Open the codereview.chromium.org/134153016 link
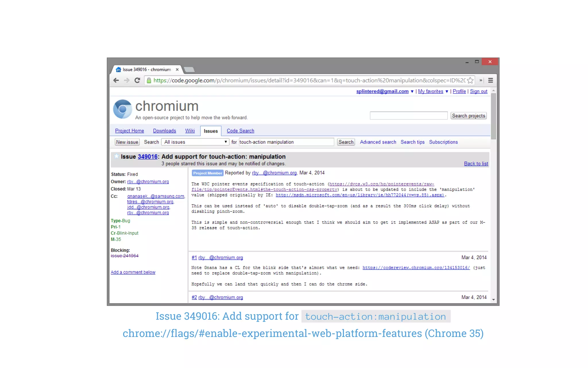Image resolution: width=588 pixels, height=368 pixels. 416,268
